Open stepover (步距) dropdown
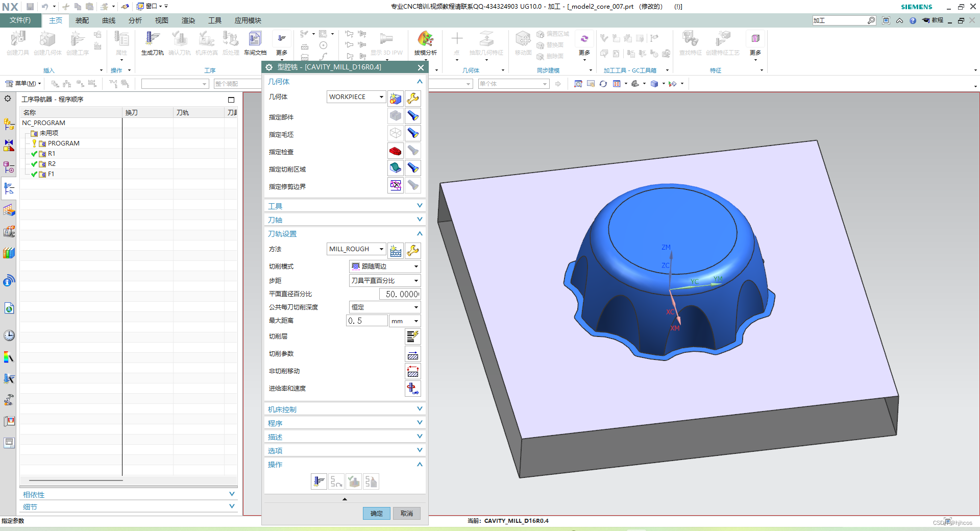Viewport: 980px width, 531px height. point(385,281)
